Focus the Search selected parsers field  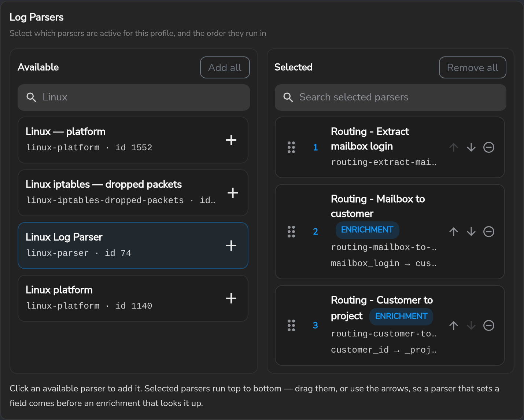click(x=391, y=97)
